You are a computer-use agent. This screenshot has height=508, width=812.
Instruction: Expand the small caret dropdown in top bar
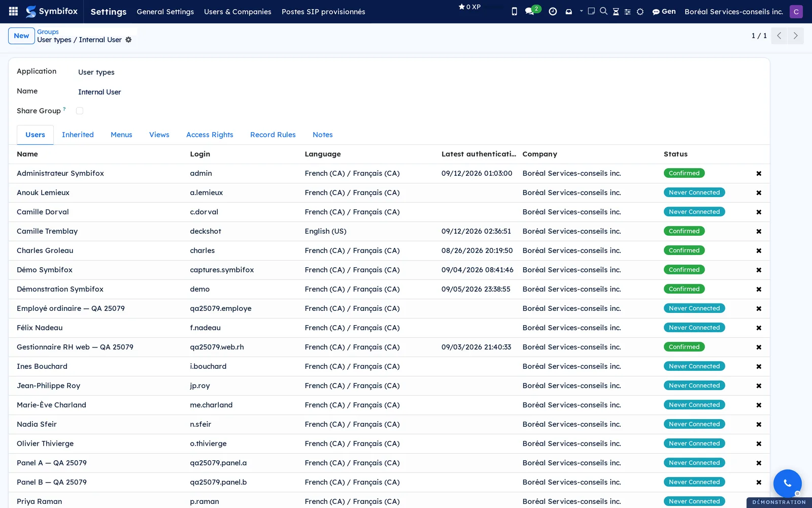pos(581,11)
